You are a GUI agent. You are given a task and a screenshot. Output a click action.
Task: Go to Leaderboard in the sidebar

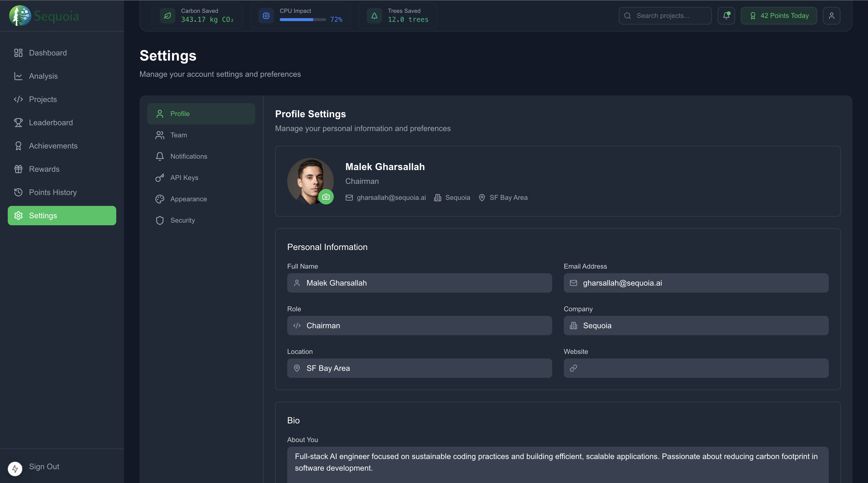[x=51, y=123]
